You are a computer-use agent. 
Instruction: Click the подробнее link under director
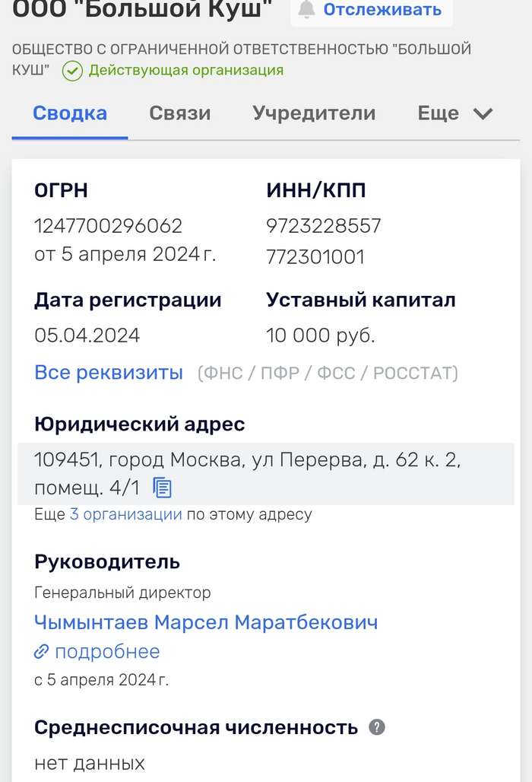click(106, 652)
